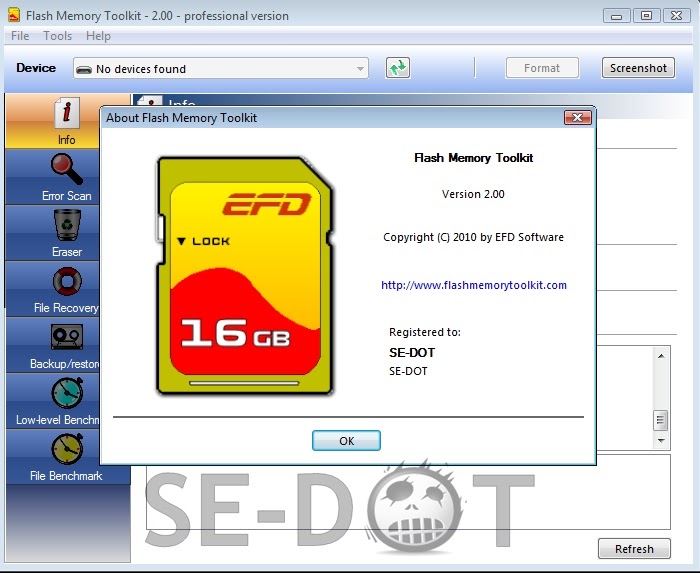700x573 pixels.
Task: Click the scrollbar thumb handle
Action: pos(661,420)
